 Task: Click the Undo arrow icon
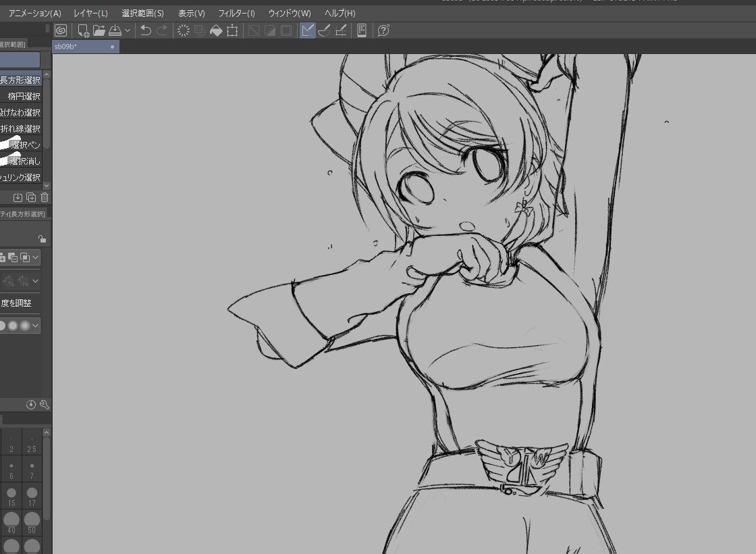click(146, 31)
